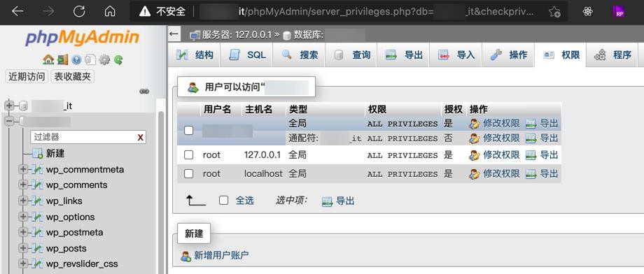Reload the page with refresh icon
Screen dimensions: 644x274
click(x=79, y=11)
